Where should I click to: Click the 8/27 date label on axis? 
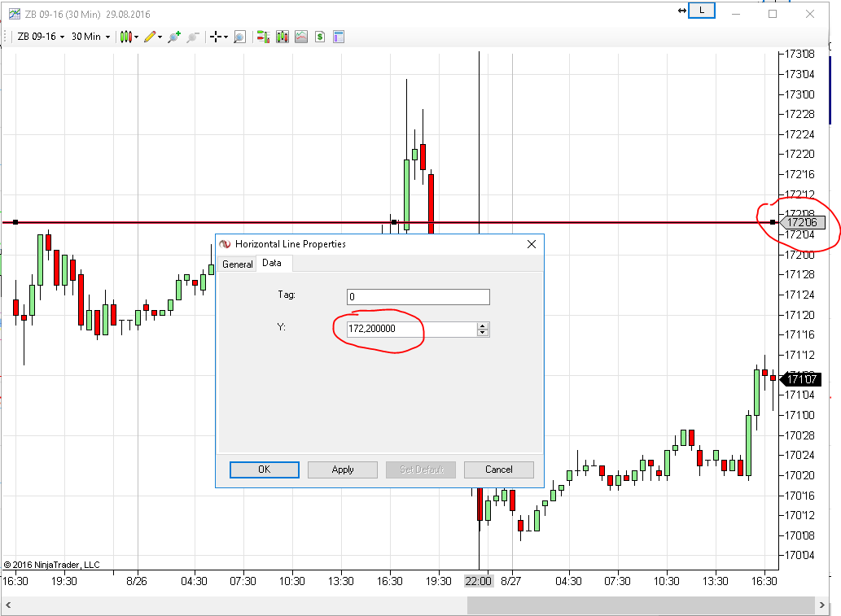(510, 581)
